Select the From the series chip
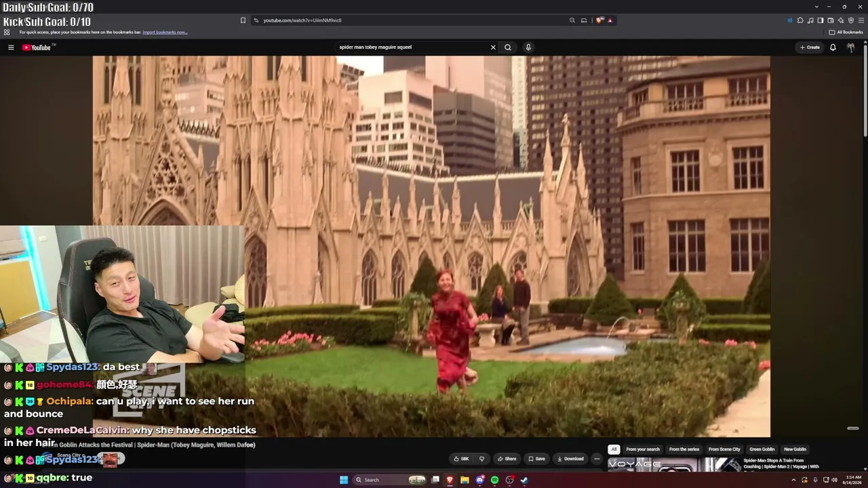Viewport: 868px width, 488px height. click(x=684, y=449)
